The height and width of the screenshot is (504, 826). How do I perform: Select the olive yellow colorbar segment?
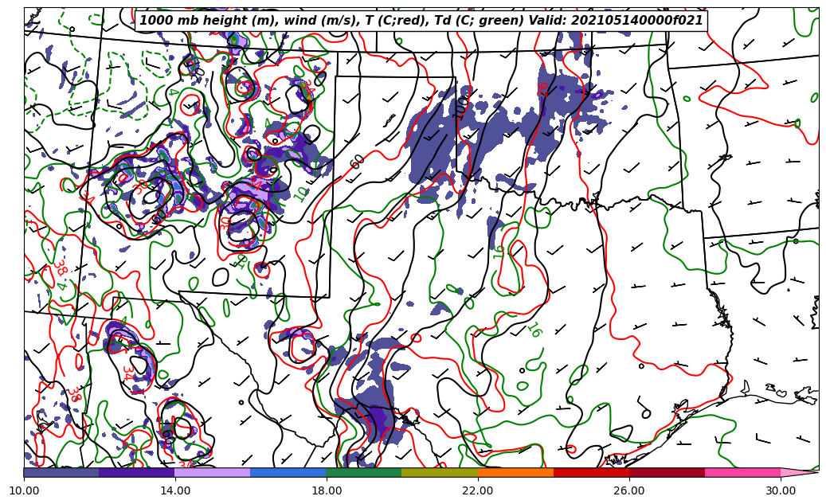440,472
